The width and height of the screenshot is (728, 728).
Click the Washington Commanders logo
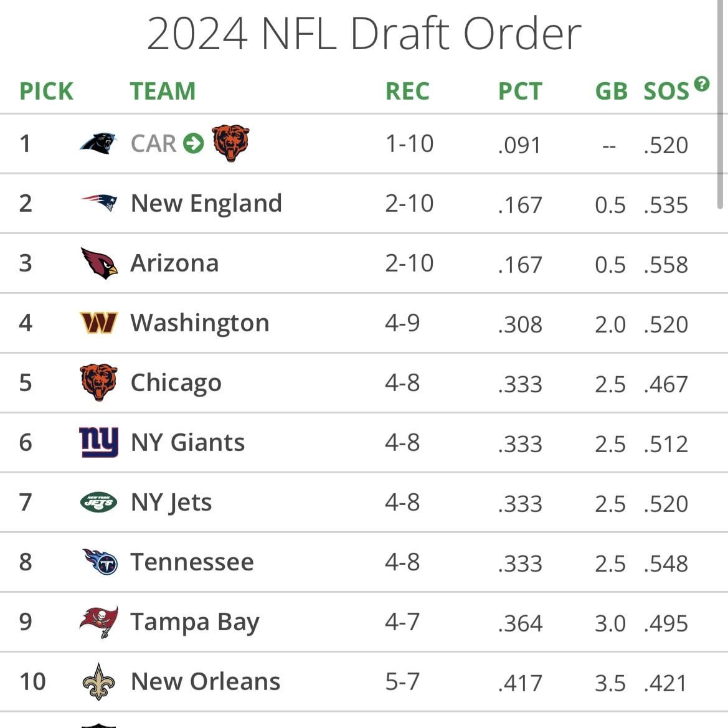point(98,323)
